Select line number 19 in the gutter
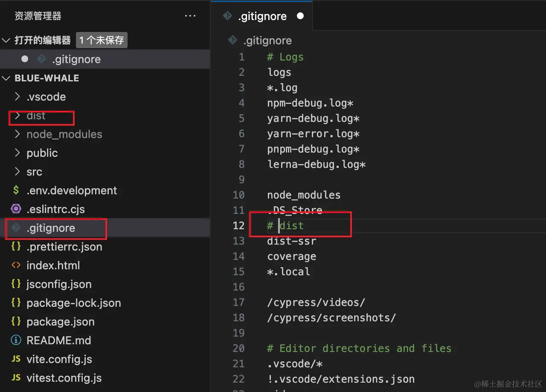Viewport: 546px width, 392px height. [239, 333]
